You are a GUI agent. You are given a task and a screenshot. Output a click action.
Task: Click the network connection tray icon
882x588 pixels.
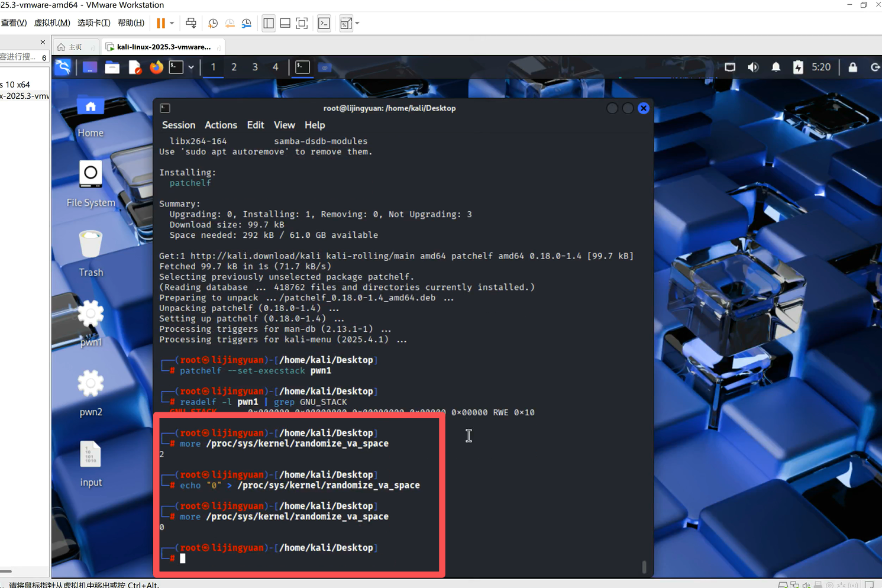[730, 67]
